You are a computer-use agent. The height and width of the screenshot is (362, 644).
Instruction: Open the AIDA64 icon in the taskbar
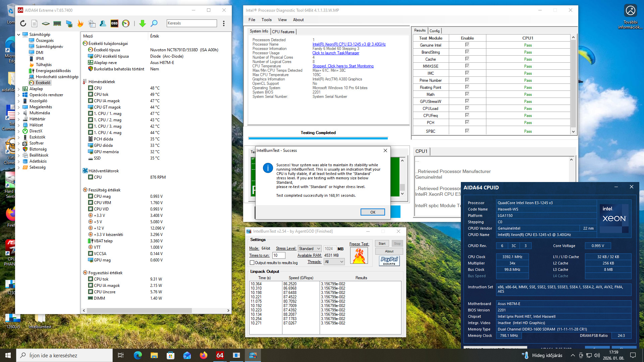coord(220,355)
